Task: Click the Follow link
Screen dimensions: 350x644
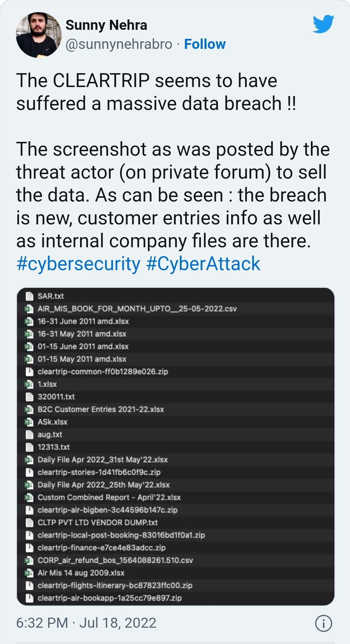Action: 205,44
